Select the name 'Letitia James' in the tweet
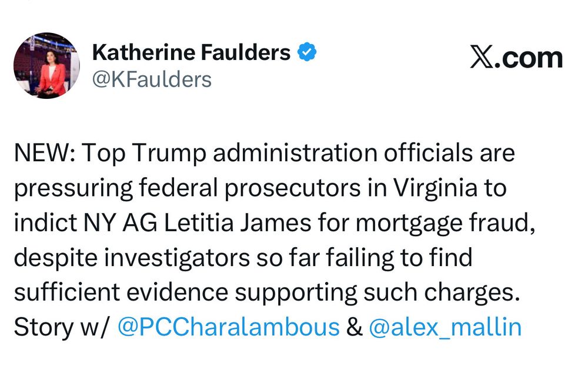This screenshot has width=588, height=369. click(x=238, y=222)
